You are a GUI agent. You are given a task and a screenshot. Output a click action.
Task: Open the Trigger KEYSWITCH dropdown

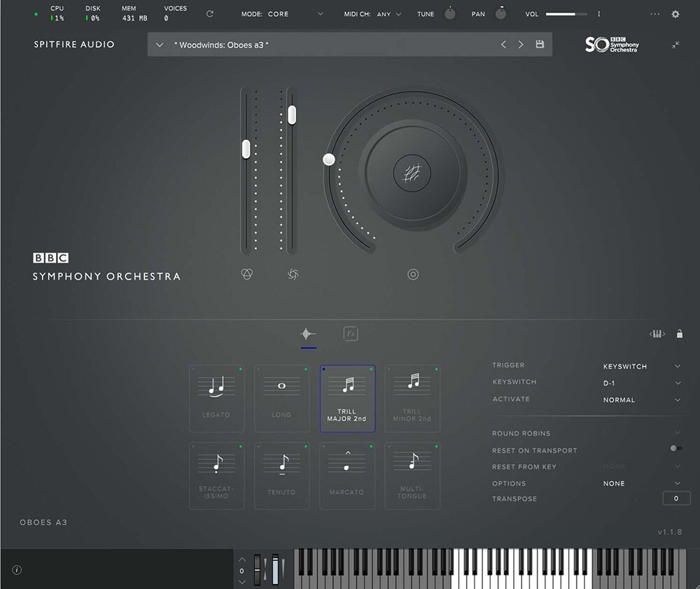[x=641, y=367]
